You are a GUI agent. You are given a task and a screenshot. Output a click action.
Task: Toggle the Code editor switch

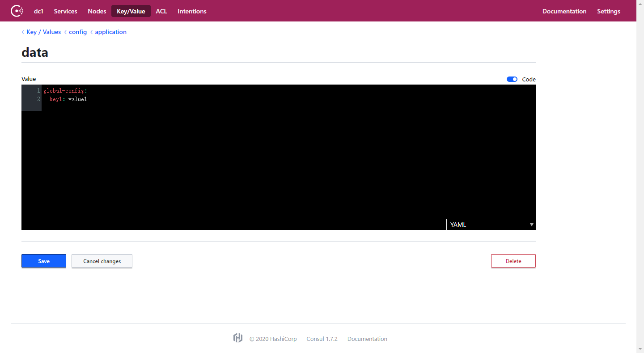coord(512,79)
